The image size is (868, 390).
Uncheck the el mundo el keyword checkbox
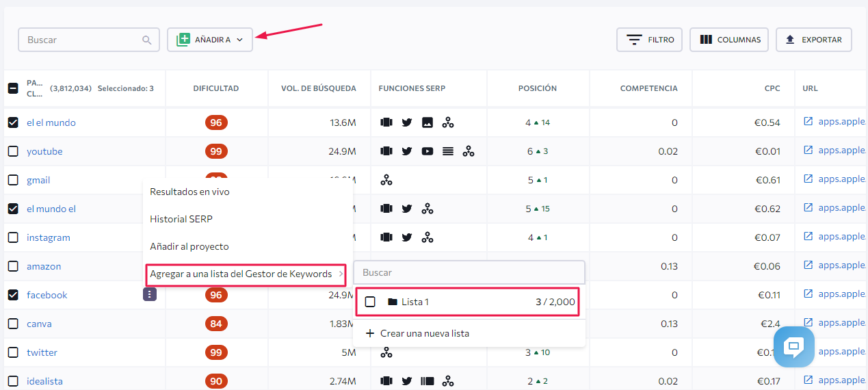[x=13, y=209]
